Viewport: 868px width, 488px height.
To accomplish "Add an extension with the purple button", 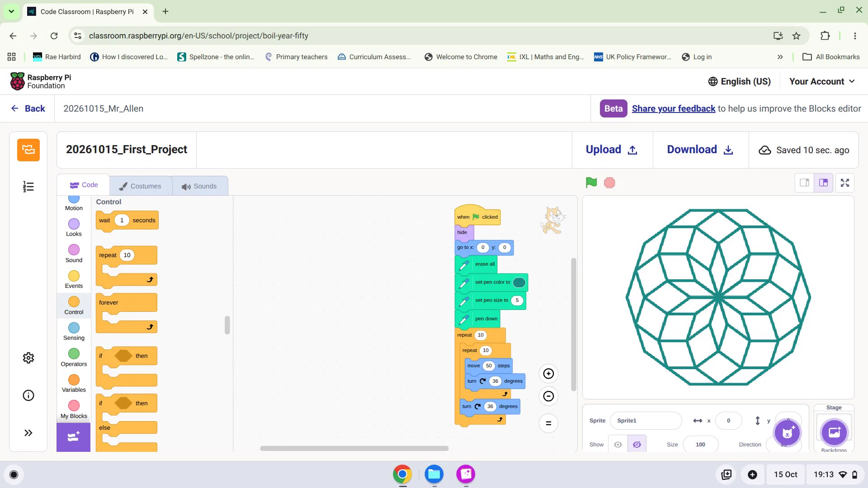I will [x=73, y=437].
